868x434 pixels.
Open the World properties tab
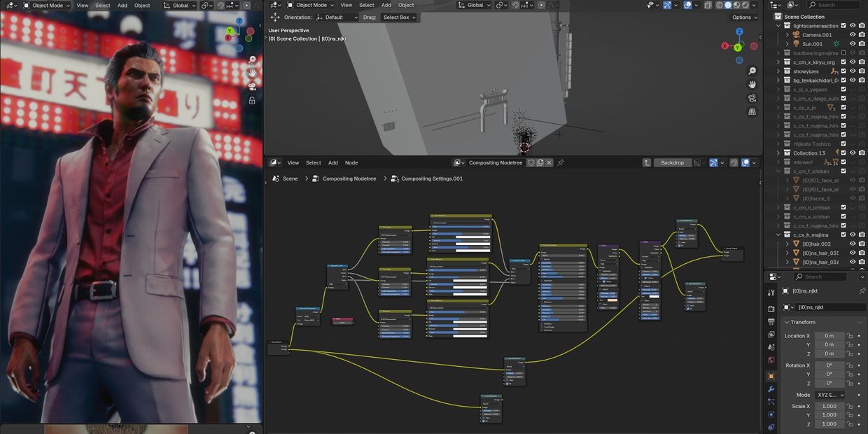pos(771,360)
